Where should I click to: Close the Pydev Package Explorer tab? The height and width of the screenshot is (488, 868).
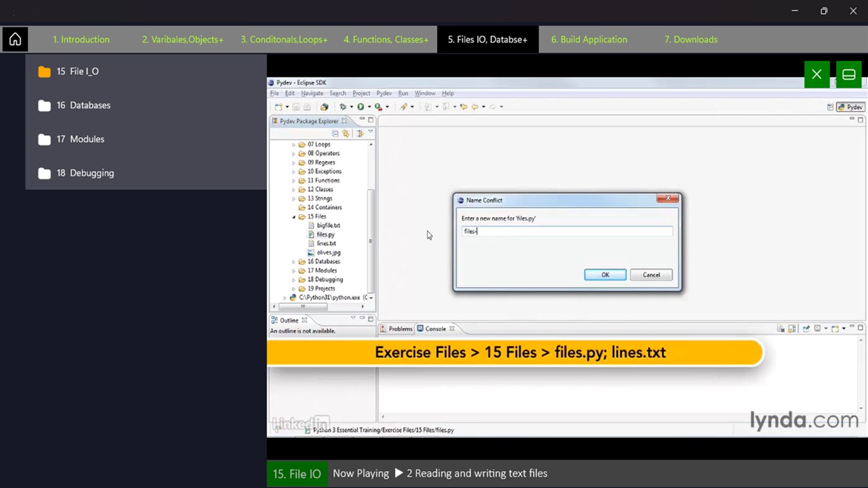coord(344,121)
